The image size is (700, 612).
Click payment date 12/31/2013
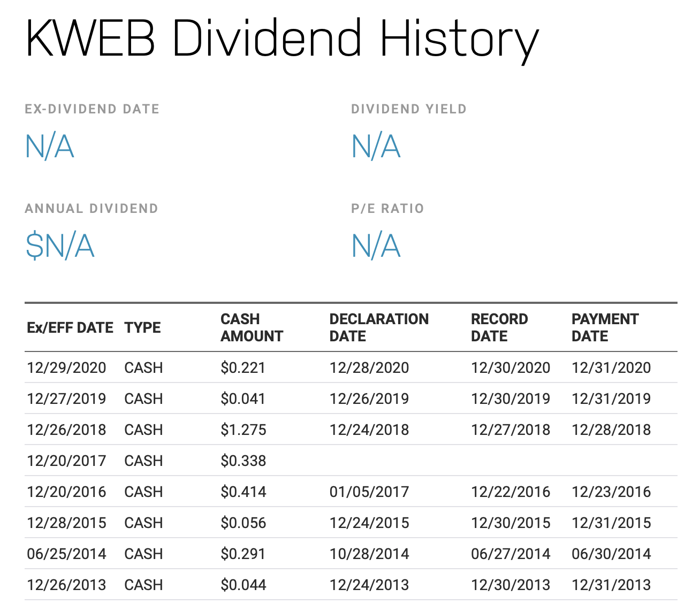[x=611, y=585]
